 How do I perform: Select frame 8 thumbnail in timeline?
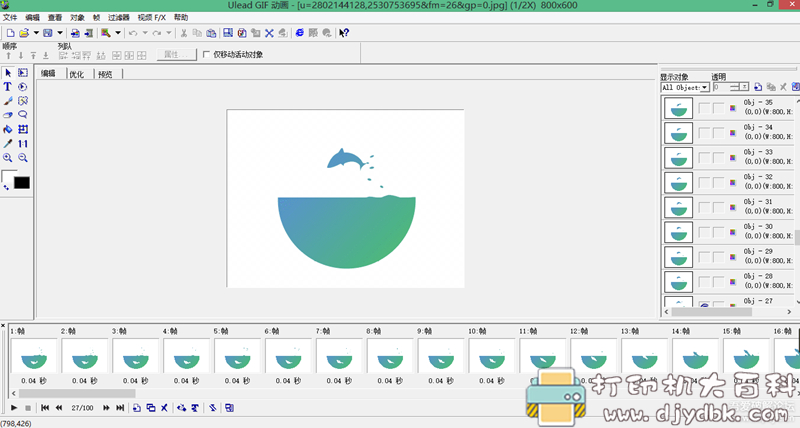pyautogui.click(x=390, y=356)
